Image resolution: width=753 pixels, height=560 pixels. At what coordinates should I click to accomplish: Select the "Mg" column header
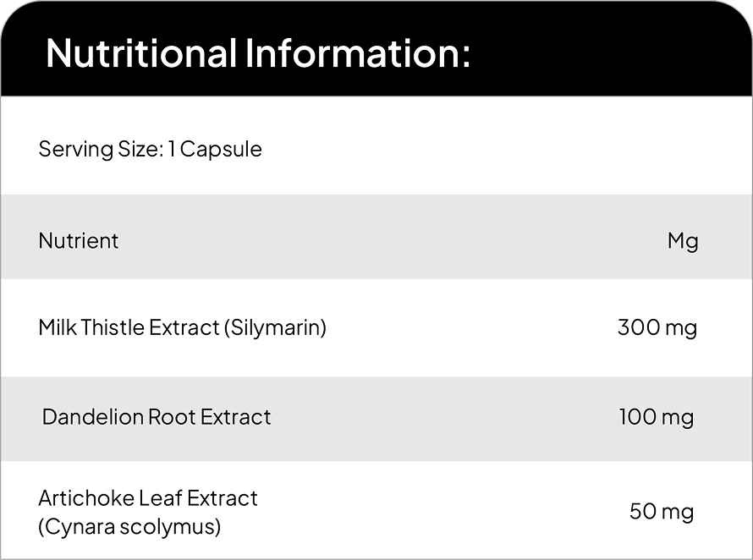(683, 242)
